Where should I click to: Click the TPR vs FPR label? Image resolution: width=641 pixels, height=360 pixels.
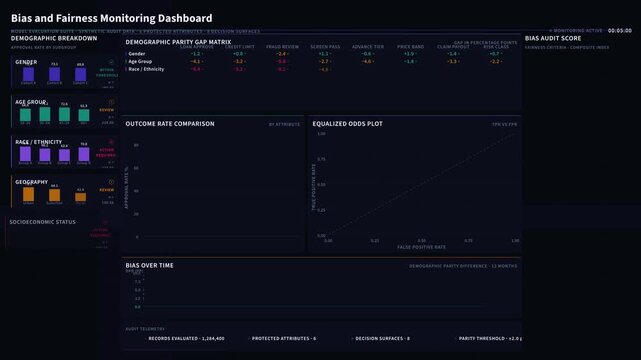[x=504, y=124]
